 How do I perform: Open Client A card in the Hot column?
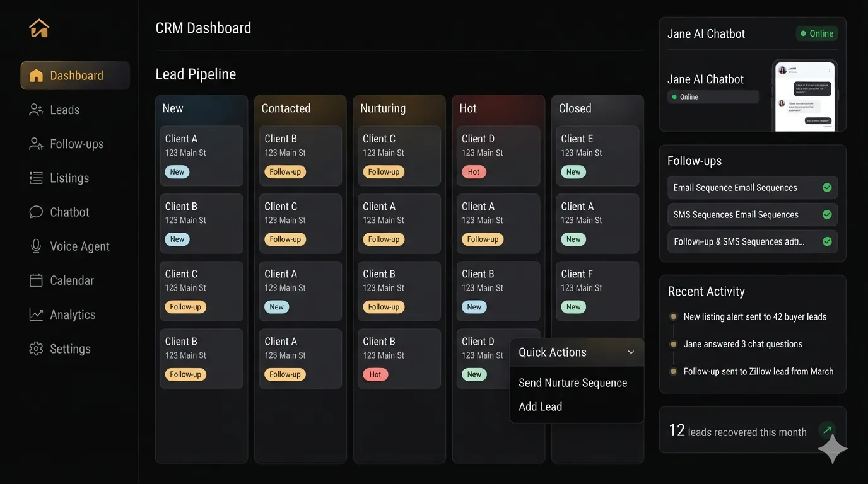coord(498,223)
